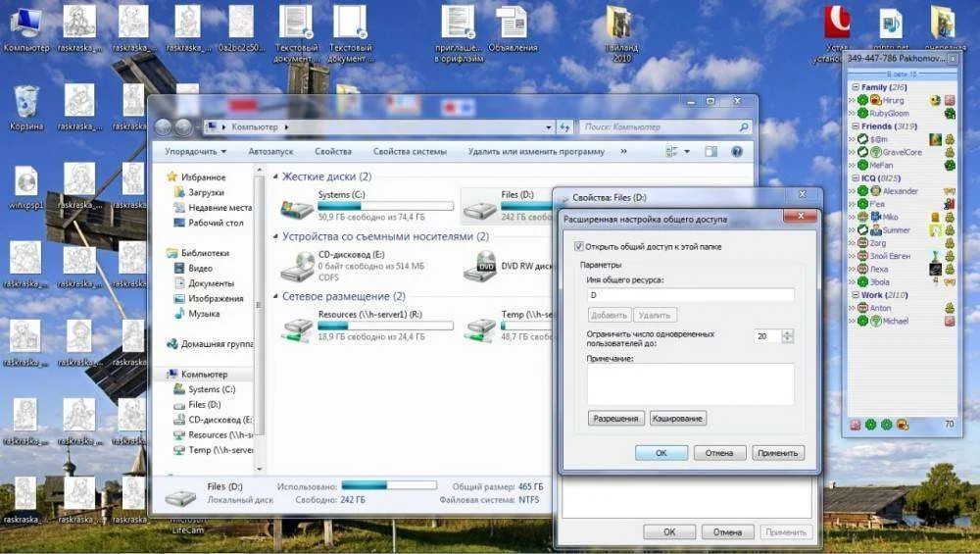
Task: Click Resources (R:) capacity bar
Action: 385,326
